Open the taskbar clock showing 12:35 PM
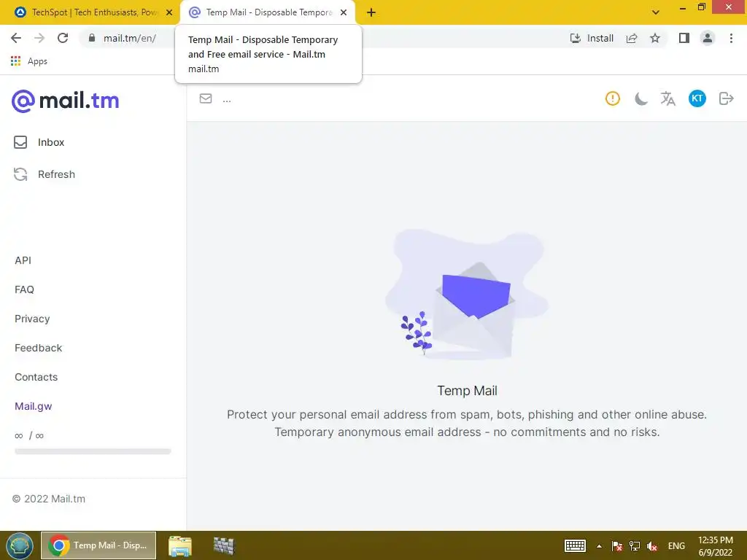The image size is (747, 560). click(716, 546)
